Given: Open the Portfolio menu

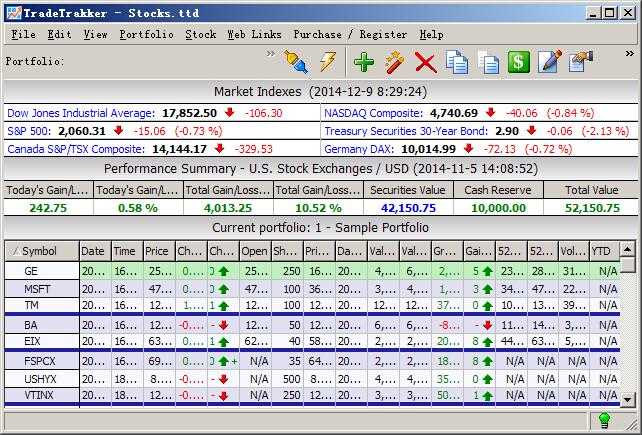Looking at the screenshot, I should tap(146, 34).
